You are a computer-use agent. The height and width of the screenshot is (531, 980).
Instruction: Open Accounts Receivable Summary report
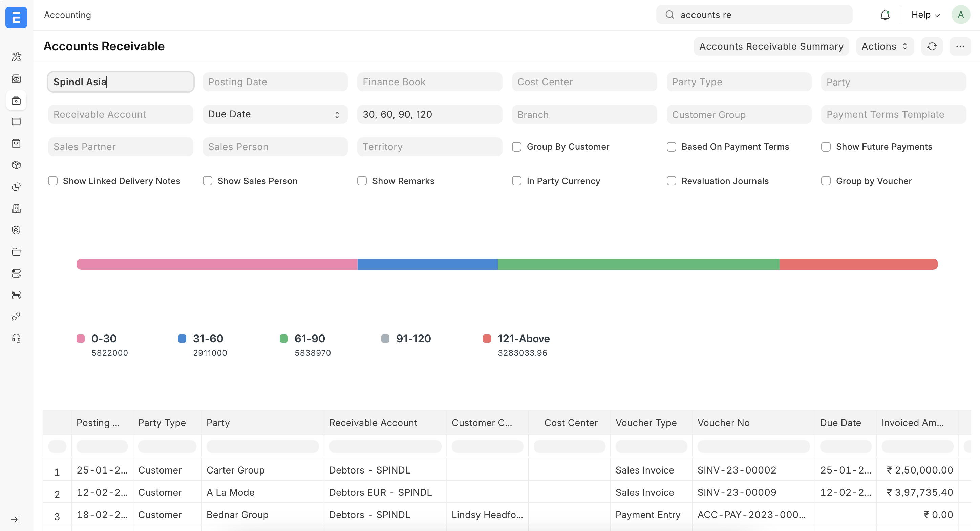(x=771, y=46)
